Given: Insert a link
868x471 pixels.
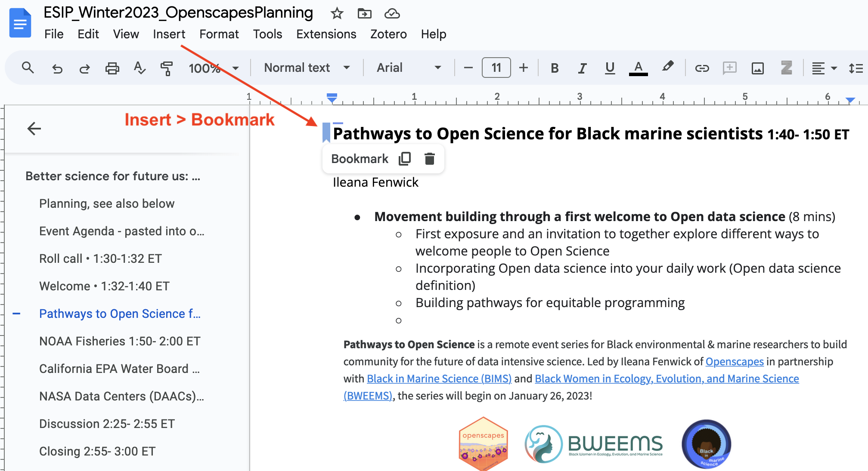Looking at the screenshot, I should (702, 68).
